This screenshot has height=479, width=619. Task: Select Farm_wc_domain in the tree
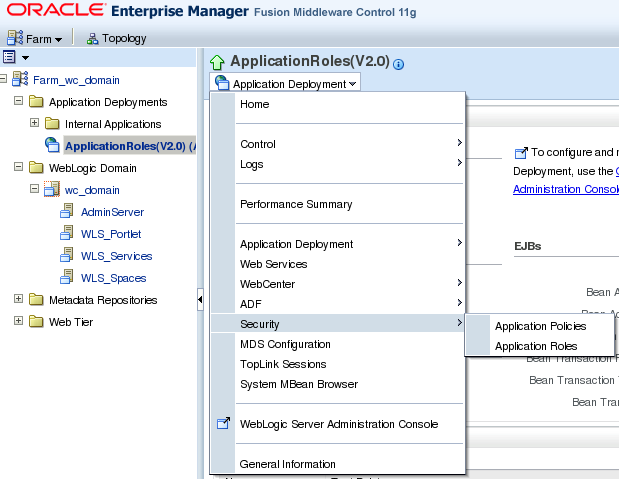pos(76,80)
